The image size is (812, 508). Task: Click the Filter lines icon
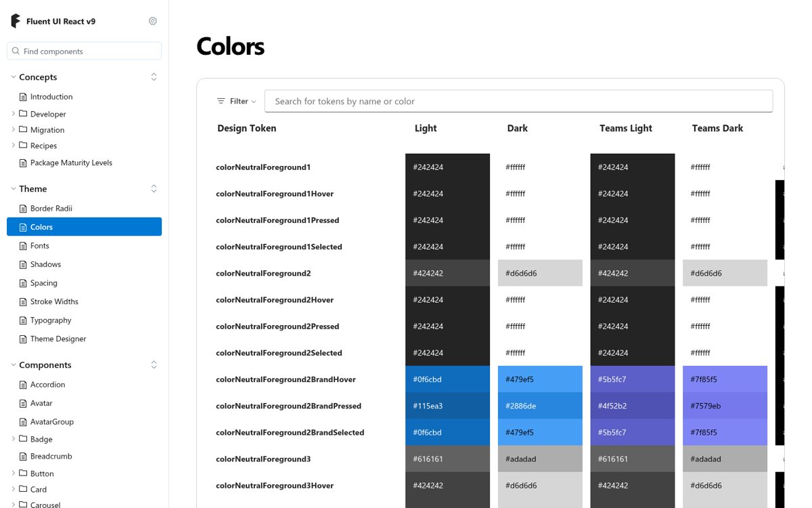click(x=221, y=101)
